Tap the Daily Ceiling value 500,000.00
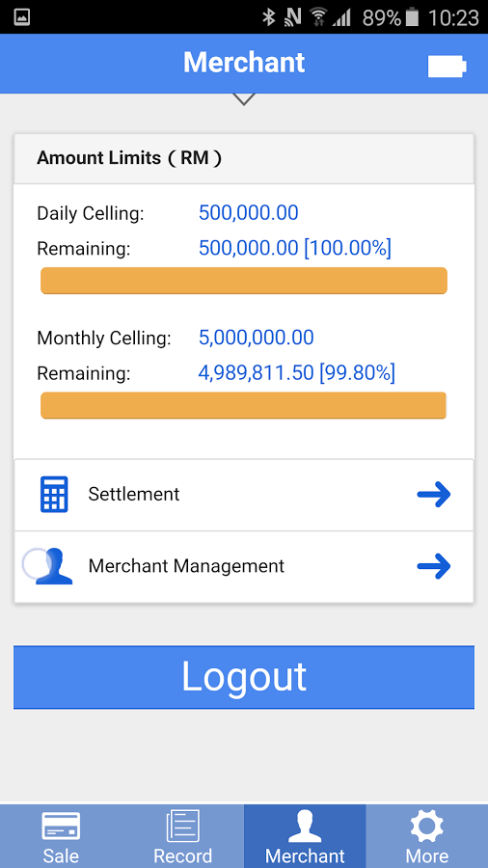Image resolution: width=488 pixels, height=868 pixels. point(249,213)
